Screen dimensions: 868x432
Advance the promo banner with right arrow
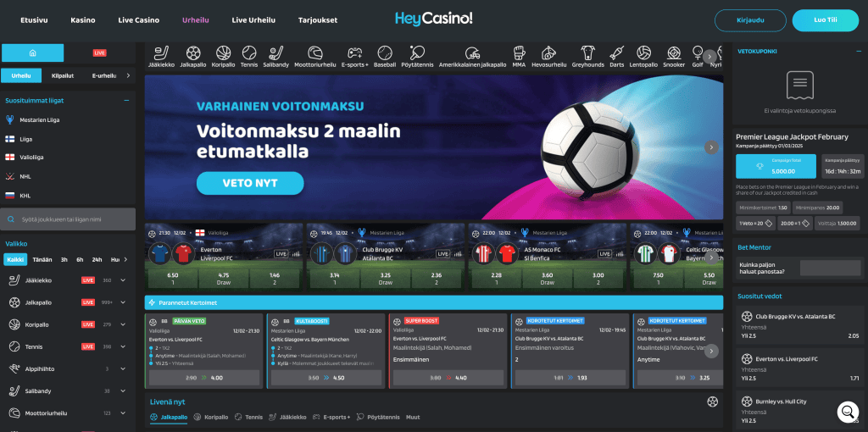(711, 147)
